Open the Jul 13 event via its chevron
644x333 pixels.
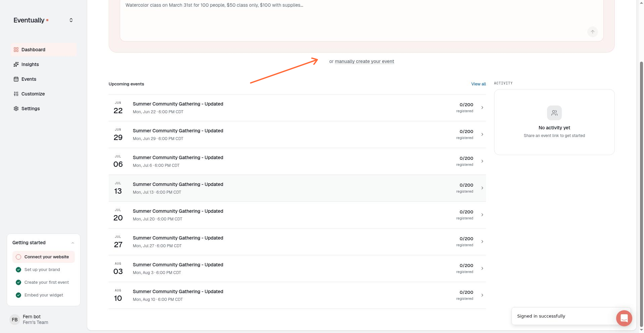(482, 188)
